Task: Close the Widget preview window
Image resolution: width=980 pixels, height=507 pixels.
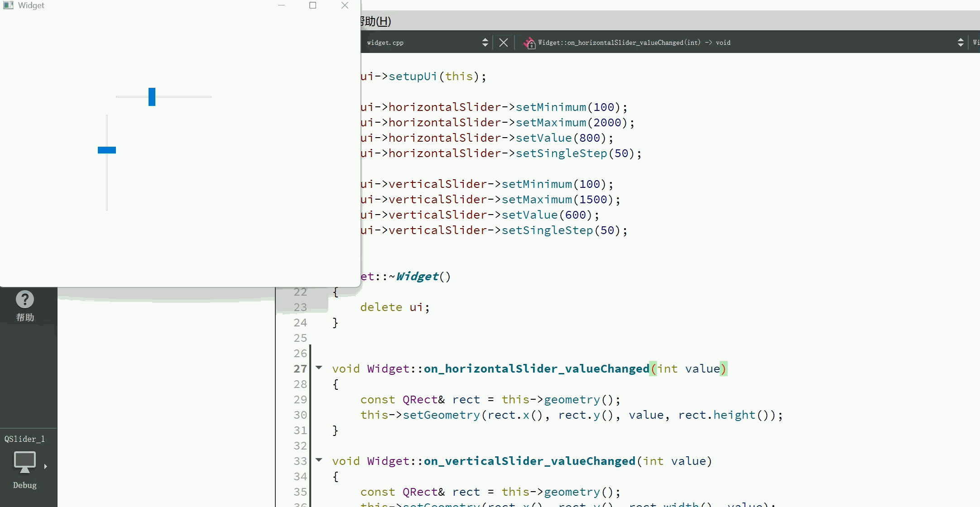Action: [x=345, y=5]
